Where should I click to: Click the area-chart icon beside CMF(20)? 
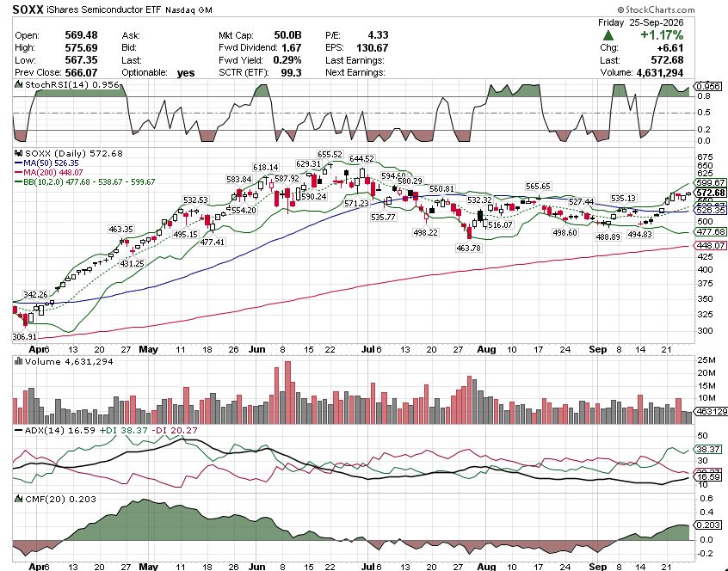click(19, 499)
